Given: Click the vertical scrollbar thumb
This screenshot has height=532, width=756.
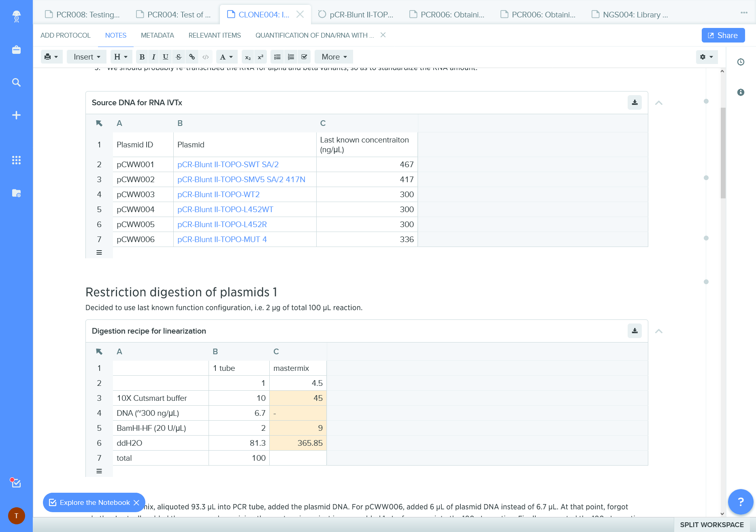Looking at the screenshot, I should [723, 153].
